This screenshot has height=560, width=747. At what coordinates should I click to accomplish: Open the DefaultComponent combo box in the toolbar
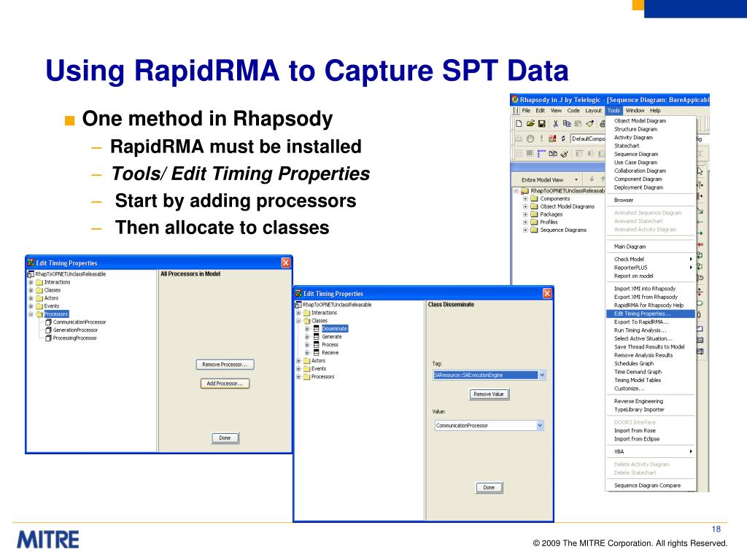click(588, 139)
